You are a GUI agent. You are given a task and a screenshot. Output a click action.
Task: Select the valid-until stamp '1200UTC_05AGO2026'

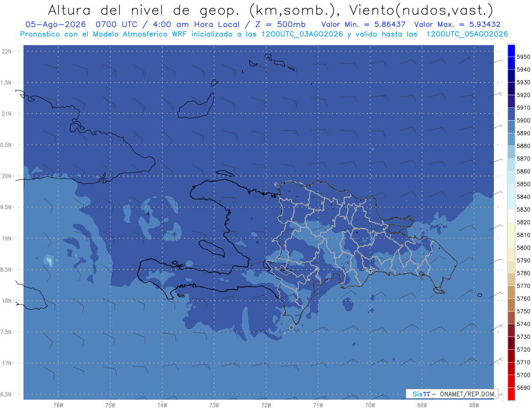click(x=467, y=34)
